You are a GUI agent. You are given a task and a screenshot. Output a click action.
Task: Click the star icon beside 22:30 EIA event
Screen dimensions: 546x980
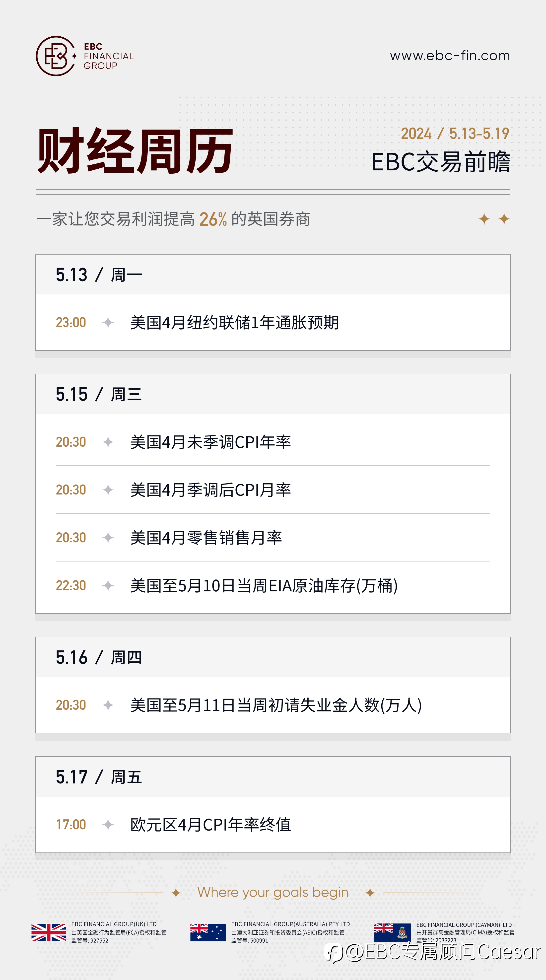pos(108,585)
